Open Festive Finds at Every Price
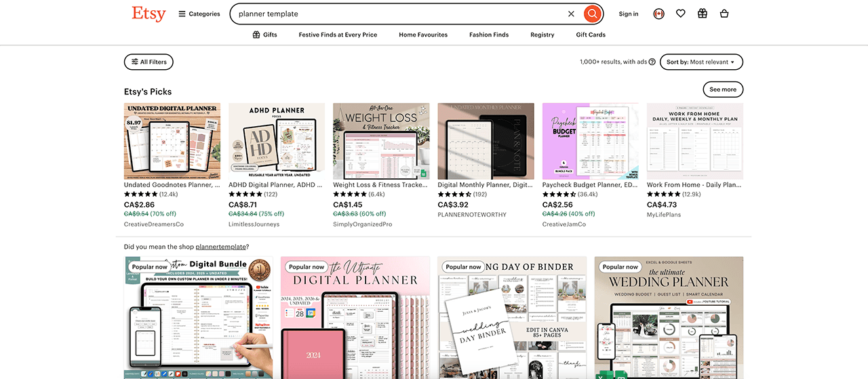This screenshot has width=868, height=379. pyautogui.click(x=338, y=35)
